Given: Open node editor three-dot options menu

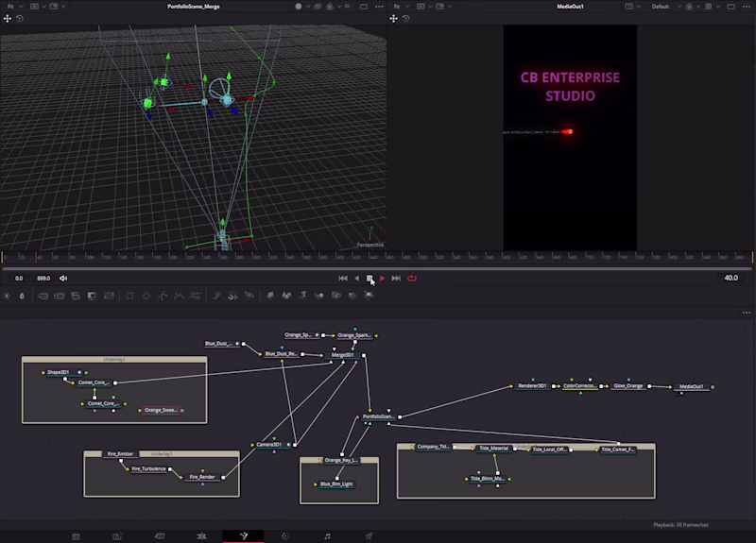Looking at the screenshot, I should 747,313.
